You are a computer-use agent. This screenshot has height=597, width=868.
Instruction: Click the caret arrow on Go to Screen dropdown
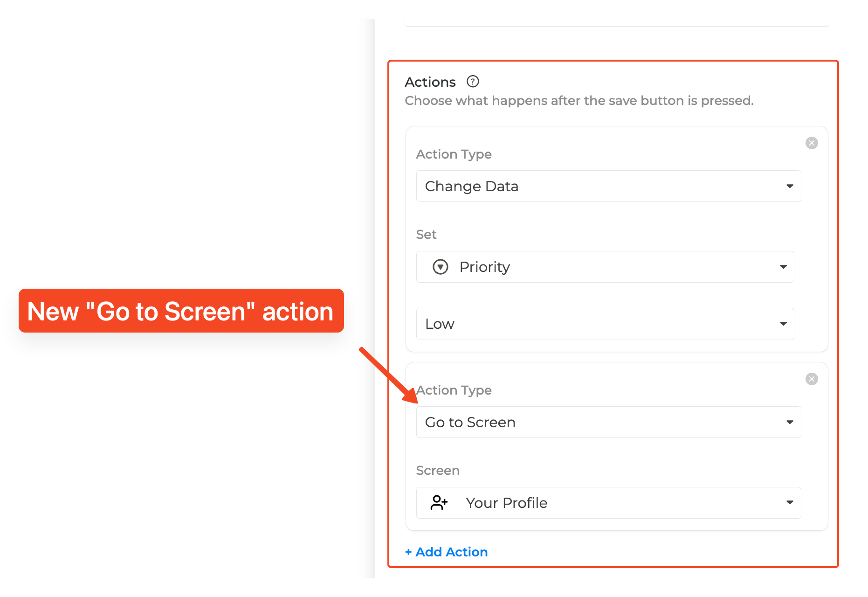[790, 422]
